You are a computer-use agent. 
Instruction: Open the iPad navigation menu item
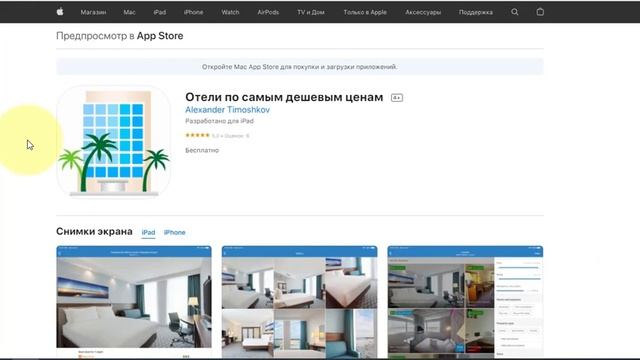click(x=160, y=12)
